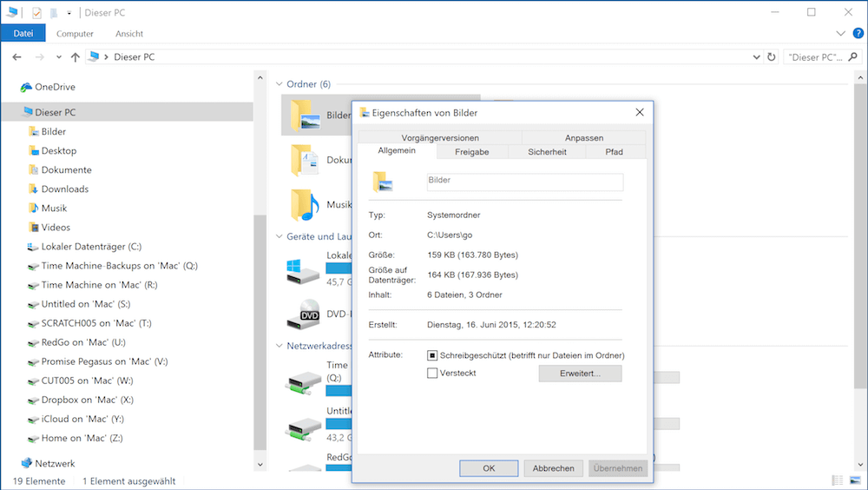
Task: Enable the Versteckt checkbox
Action: coord(432,373)
